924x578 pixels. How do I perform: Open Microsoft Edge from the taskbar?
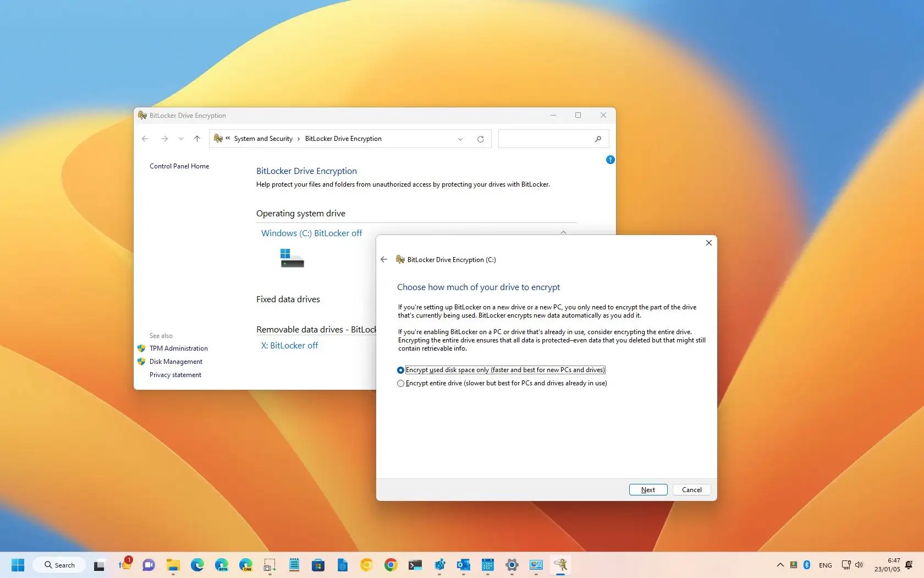tap(197, 565)
